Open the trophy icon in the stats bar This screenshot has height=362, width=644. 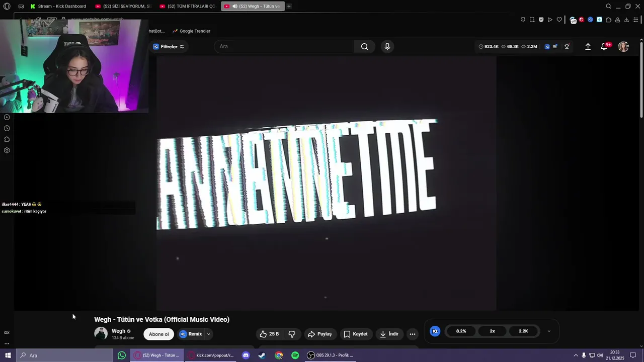click(567, 46)
